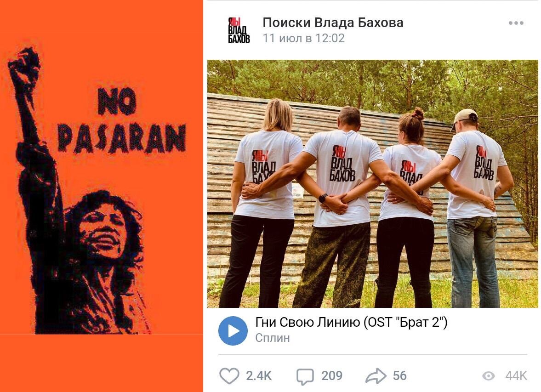The height and width of the screenshot is (392, 541).
Task: Click the 44K views number
Action: click(x=516, y=376)
